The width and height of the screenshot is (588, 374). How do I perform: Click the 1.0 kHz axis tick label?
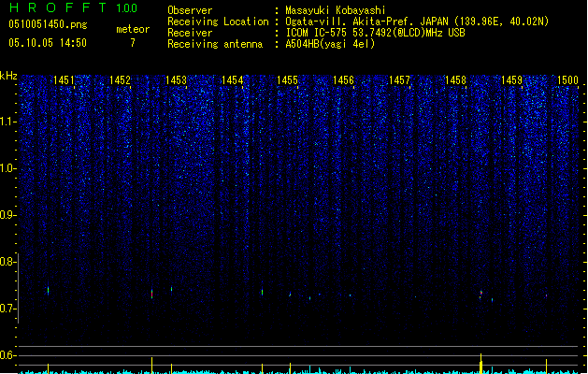pyautogui.click(x=8, y=168)
